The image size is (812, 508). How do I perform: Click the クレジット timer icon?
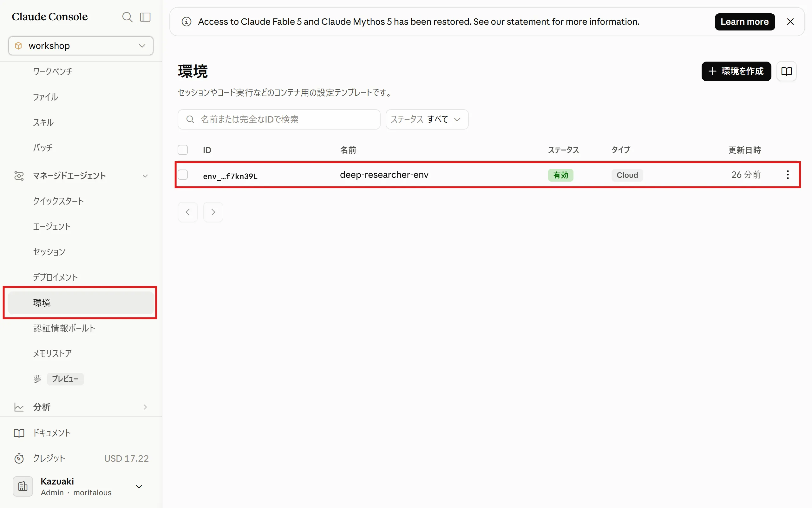click(19, 458)
